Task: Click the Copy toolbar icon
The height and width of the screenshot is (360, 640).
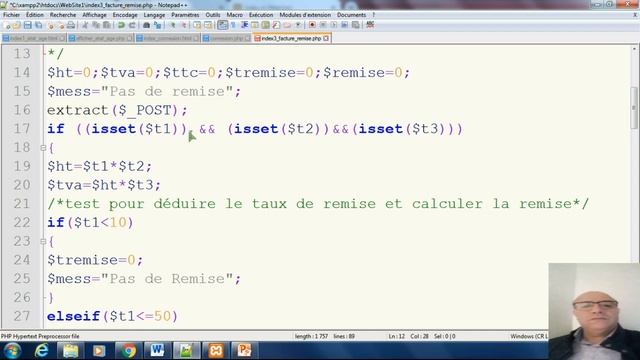Action: coord(96,25)
